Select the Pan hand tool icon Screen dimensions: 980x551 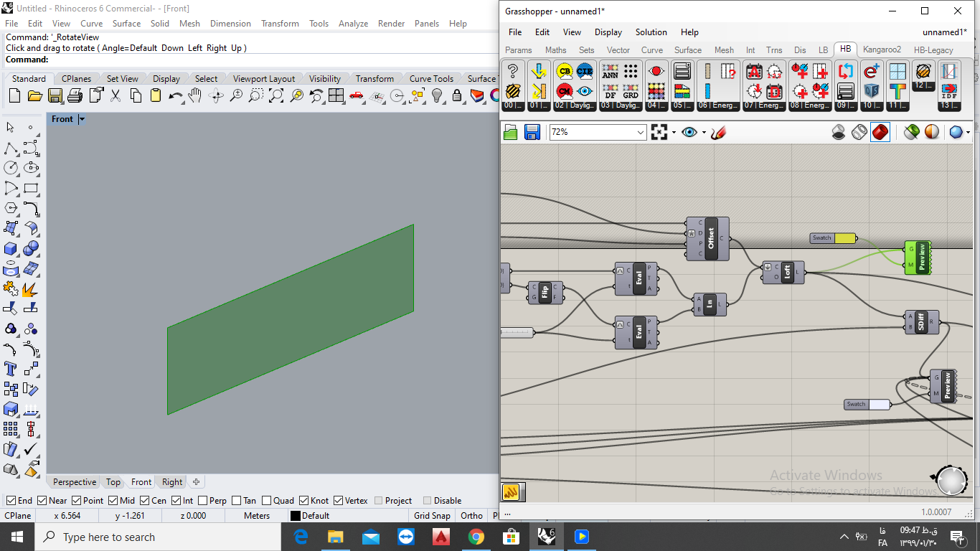(195, 95)
